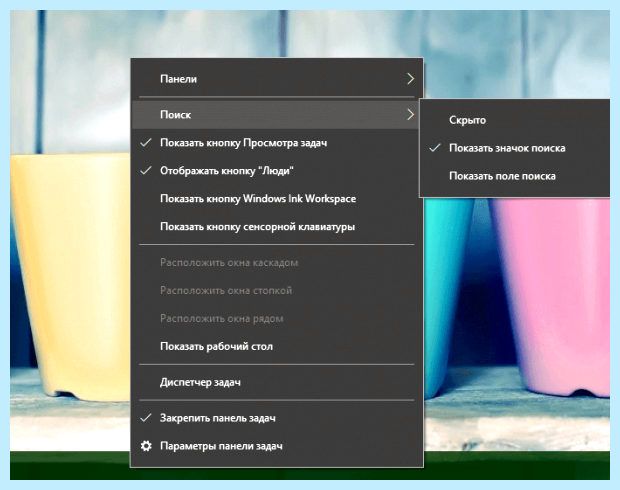Click Расположить окна каскадом
The image size is (620, 490).
coord(277,263)
